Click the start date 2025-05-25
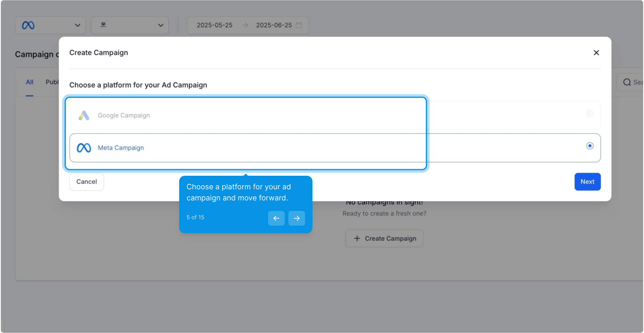Viewport: 644px width, 333px height. (215, 25)
